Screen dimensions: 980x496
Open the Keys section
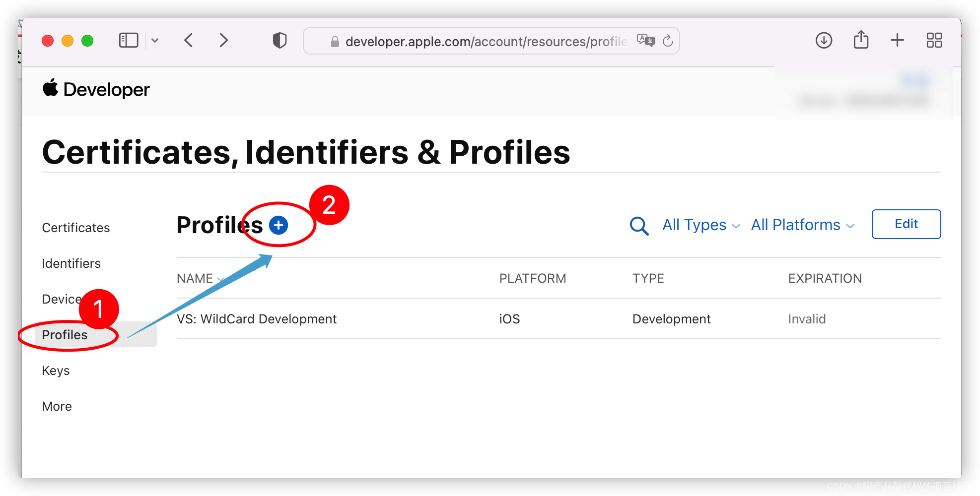(56, 371)
